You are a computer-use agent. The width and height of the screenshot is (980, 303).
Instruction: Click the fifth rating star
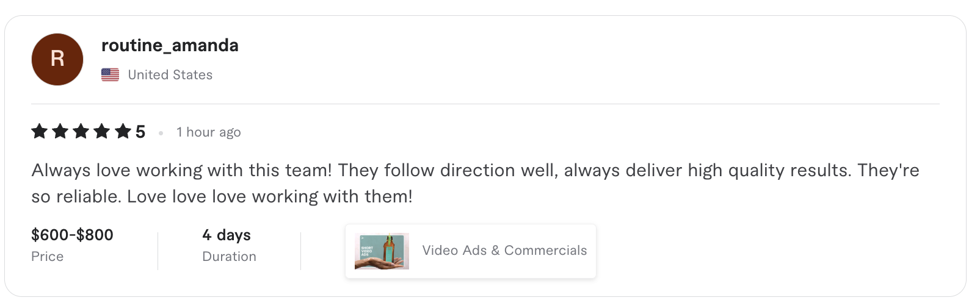[123, 131]
